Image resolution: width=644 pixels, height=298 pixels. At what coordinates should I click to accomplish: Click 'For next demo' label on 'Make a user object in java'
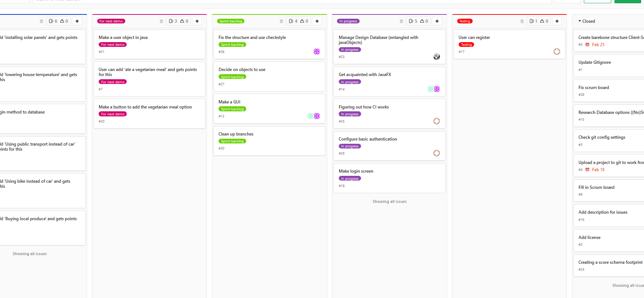click(x=113, y=45)
